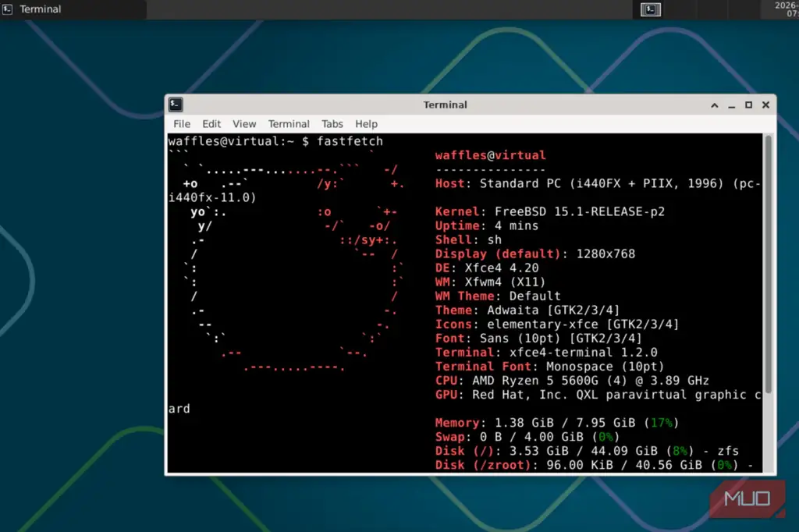Click the 'CPU: AMD Ryzen 5 5600G' line
The height and width of the screenshot is (532, 799).
tap(572, 381)
